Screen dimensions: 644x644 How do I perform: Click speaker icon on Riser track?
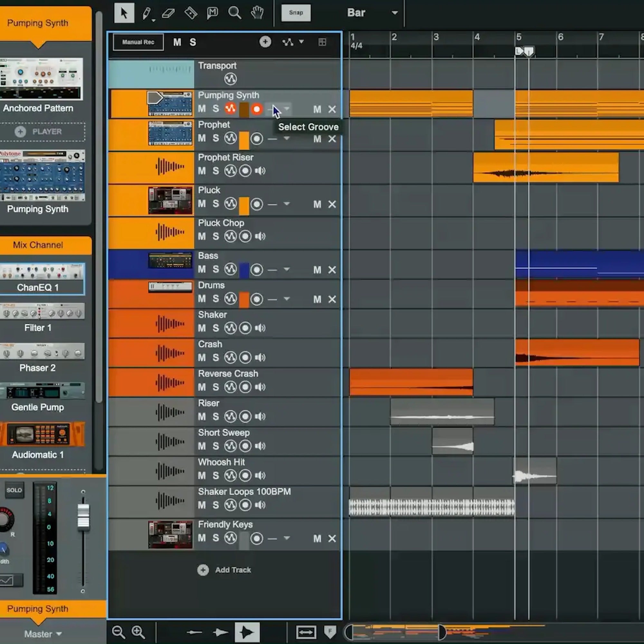tap(260, 416)
